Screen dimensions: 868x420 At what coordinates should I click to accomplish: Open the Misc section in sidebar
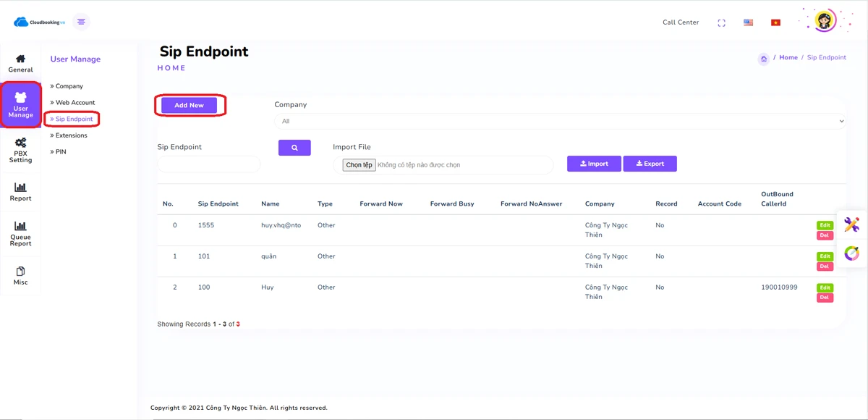(20, 276)
